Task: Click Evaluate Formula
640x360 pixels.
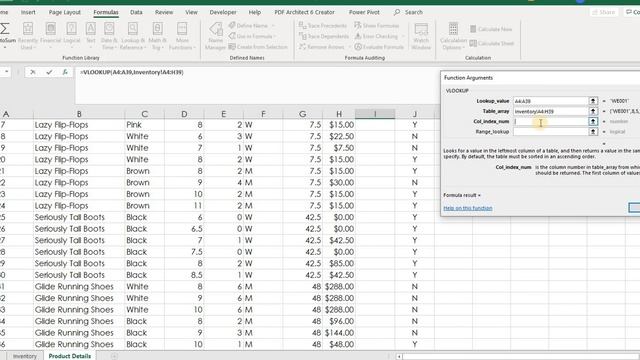Action: point(379,47)
